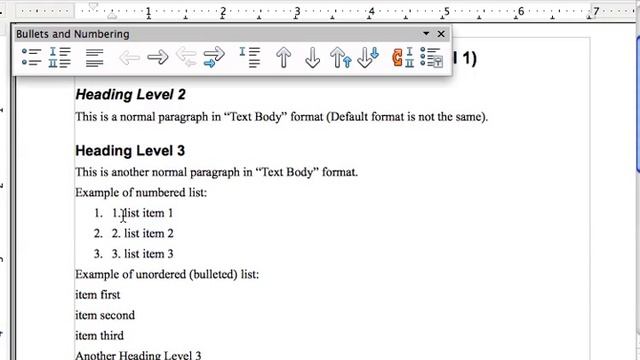
Task: Demote One Level with right arrow
Action: point(158,58)
